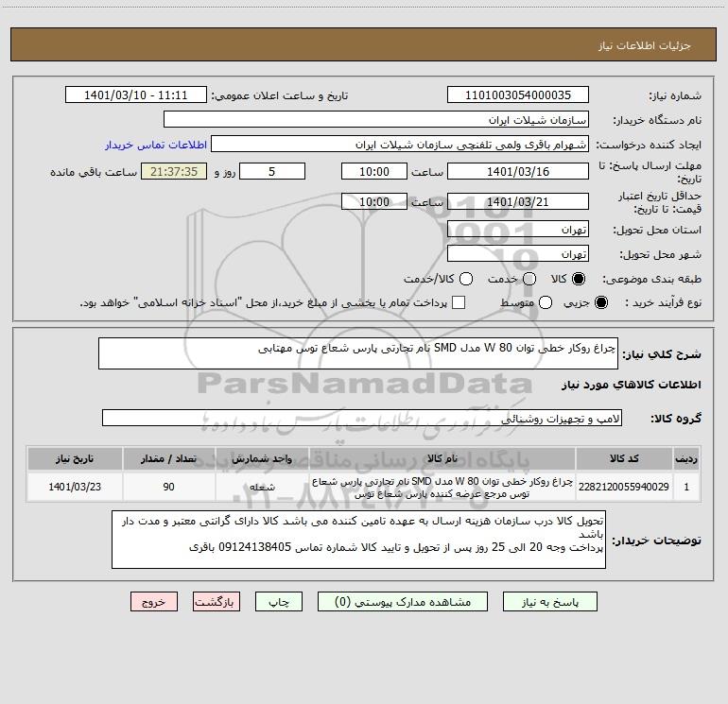Click the goods group field لامپ و تجهیزات روشنائی
This screenshot has height=704, width=728.
[x=362, y=418]
